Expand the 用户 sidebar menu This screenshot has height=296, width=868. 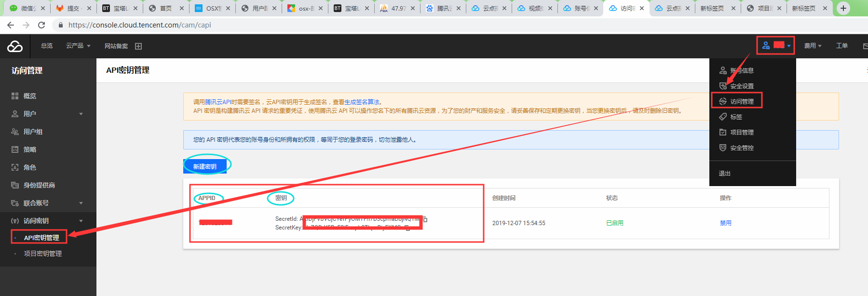point(81,114)
